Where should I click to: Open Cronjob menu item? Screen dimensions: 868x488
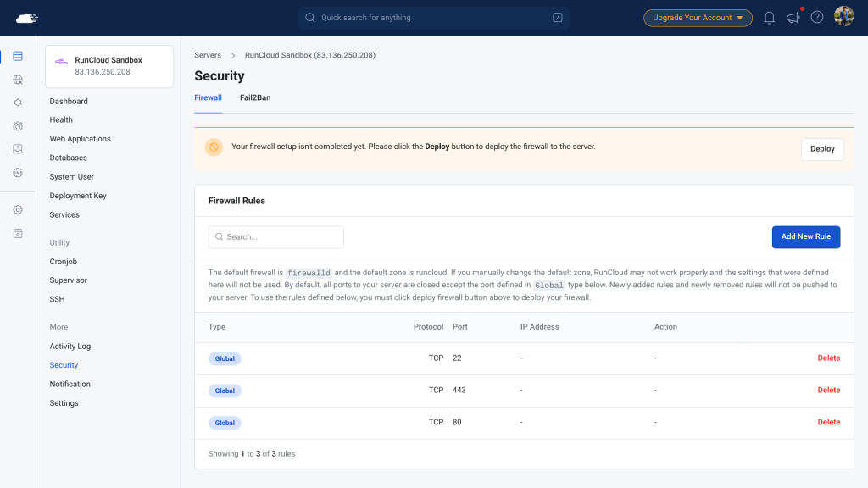pyautogui.click(x=63, y=262)
